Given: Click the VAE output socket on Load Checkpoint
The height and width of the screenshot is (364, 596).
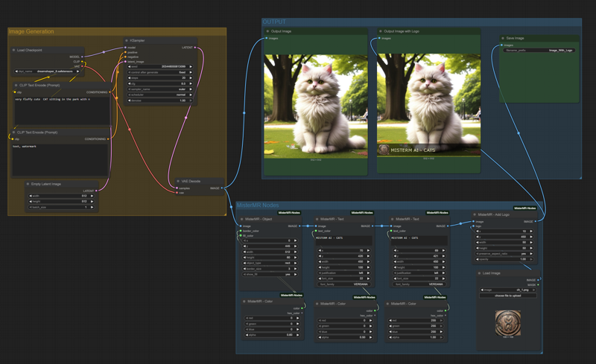Looking at the screenshot, I should 82,66.
